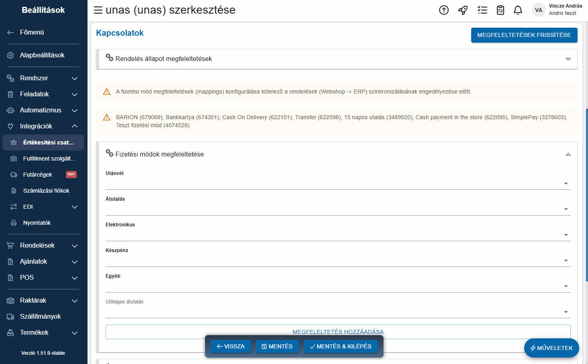This screenshot has height=364, width=588.
Task: Go back using Főmenü arrow
Action: pyautogui.click(x=11, y=33)
